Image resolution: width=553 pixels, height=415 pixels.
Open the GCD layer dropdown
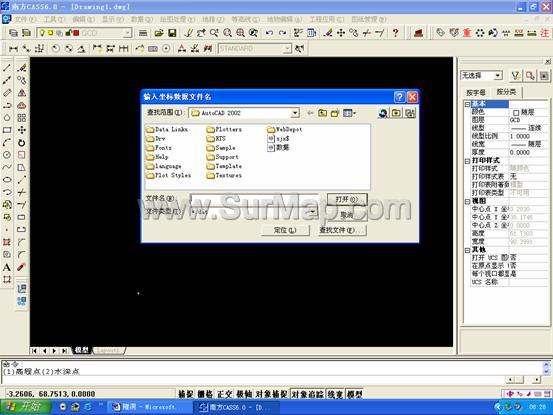tap(127, 33)
